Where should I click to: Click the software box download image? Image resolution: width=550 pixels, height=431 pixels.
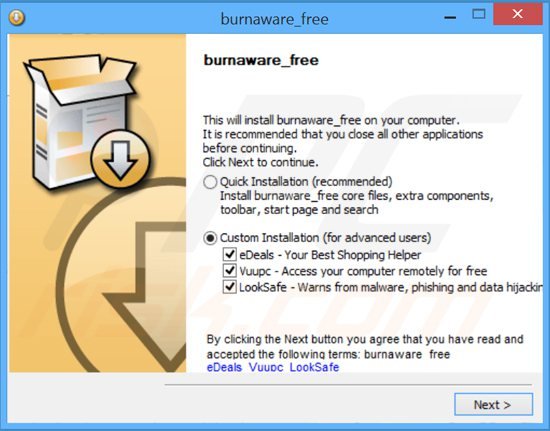point(86,121)
